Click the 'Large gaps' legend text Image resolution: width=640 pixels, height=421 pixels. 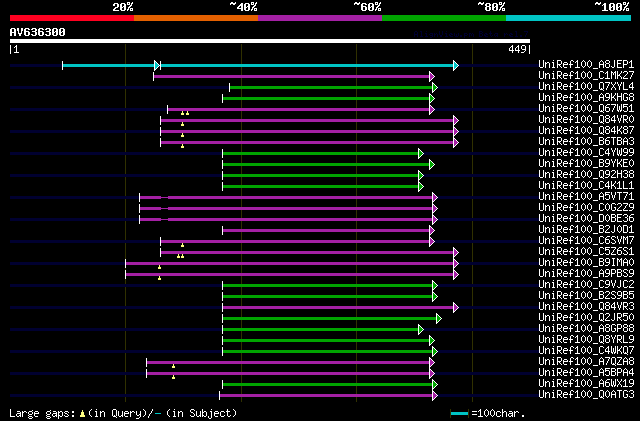(x=42, y=414)
